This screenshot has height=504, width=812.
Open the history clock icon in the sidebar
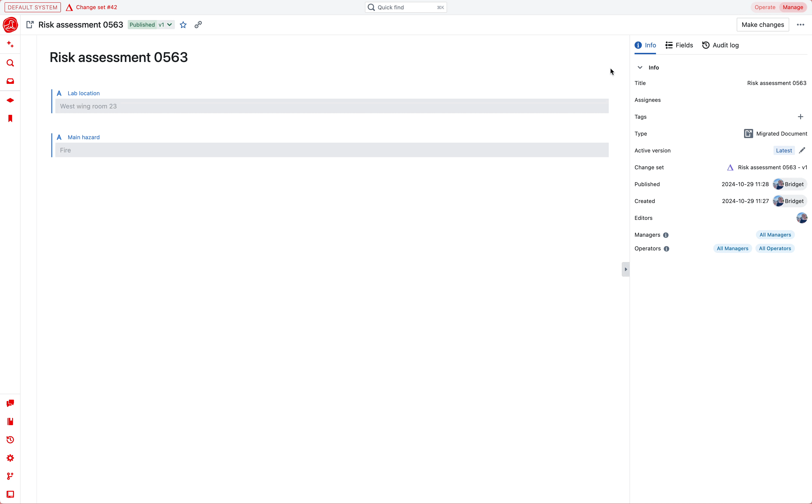(10, 440)
